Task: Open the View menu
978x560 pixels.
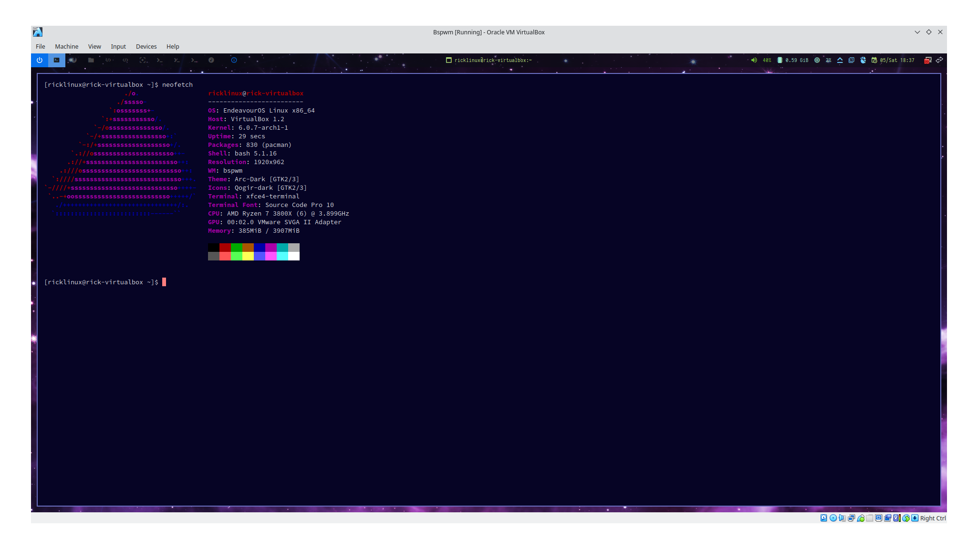Action: pos(94,46)
